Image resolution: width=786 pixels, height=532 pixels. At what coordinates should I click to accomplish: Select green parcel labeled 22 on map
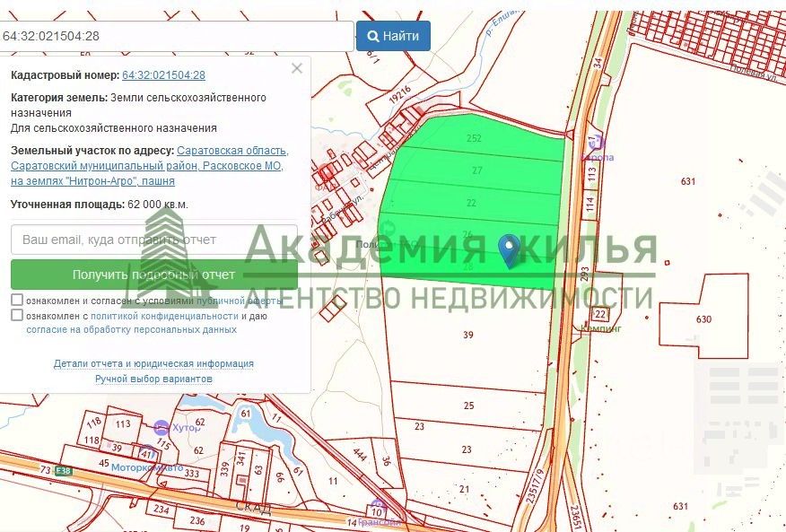point(471,203)
